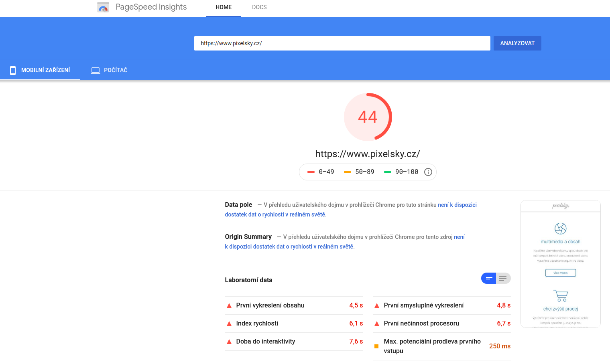Image resolution: width=610 pixels, height=364 pixels.
Task: Click the mobile phone icon in device tabs
Action: click(13, 70)
